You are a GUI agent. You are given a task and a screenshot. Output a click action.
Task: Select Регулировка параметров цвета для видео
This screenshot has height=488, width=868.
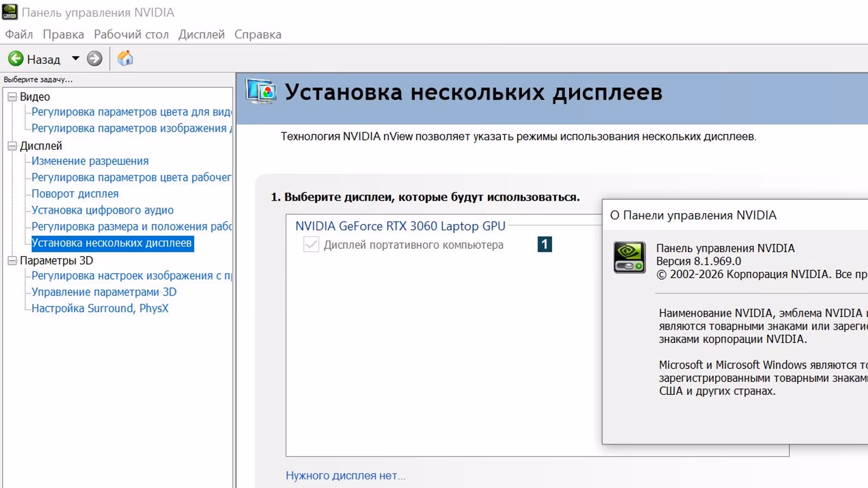pyautogui.click(x=131, y=112)
